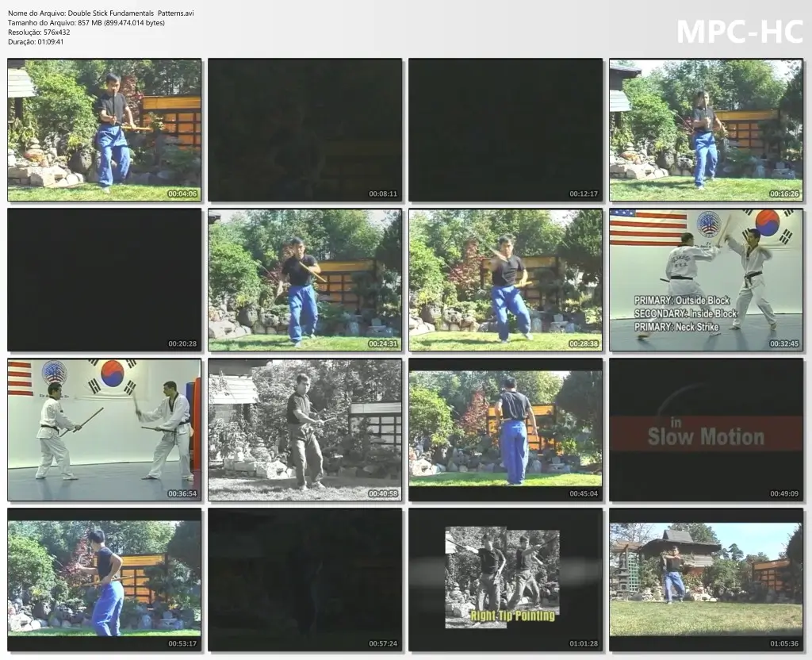Open the thumbnail at timestamp 00:04:06
The image size is (812, 660).
pos(105,130)
